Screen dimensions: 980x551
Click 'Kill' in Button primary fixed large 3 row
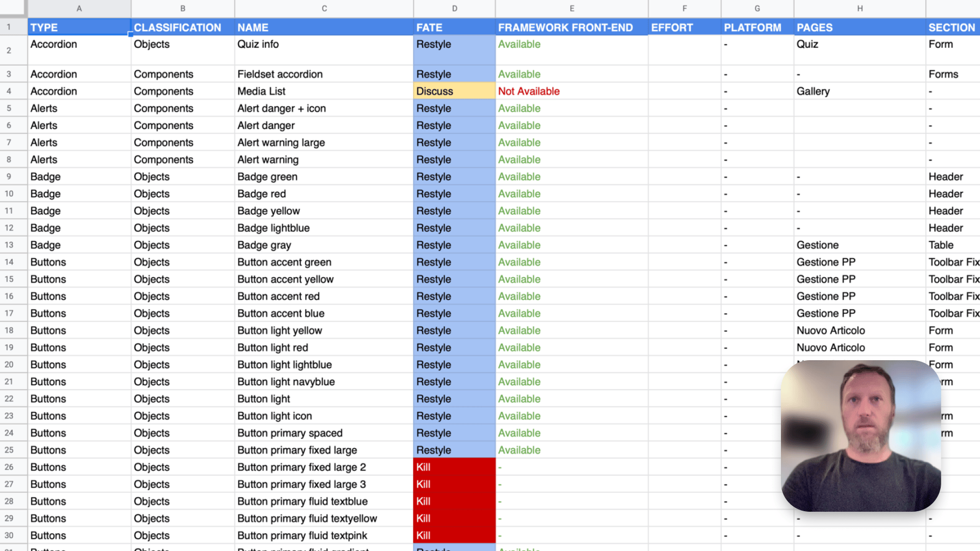tap(423, 485)
